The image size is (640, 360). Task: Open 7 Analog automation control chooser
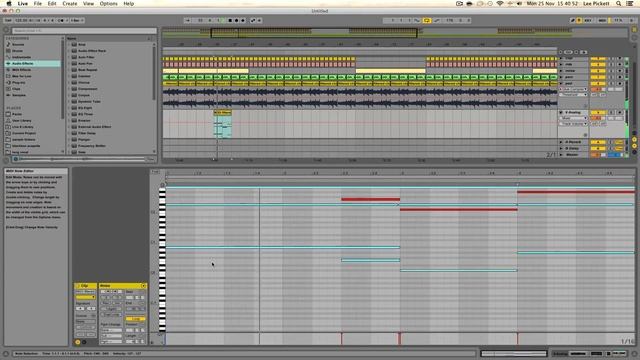(x=573, y=124)
